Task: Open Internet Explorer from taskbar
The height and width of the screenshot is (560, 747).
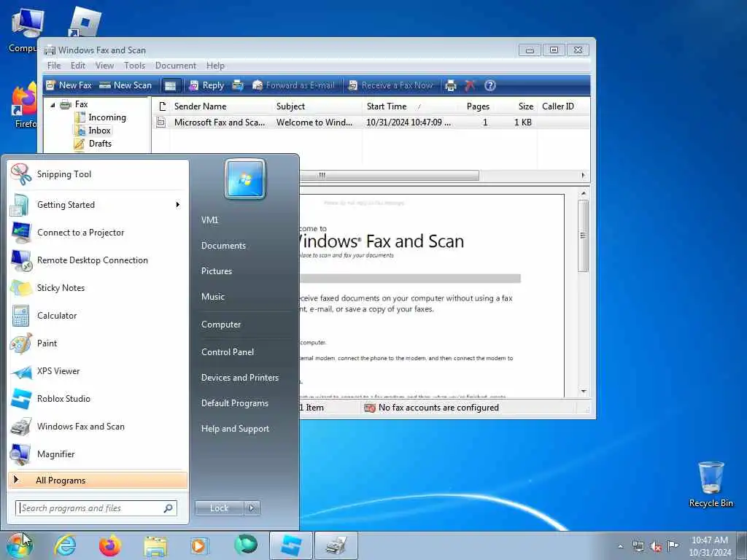Action: [65, 545]
